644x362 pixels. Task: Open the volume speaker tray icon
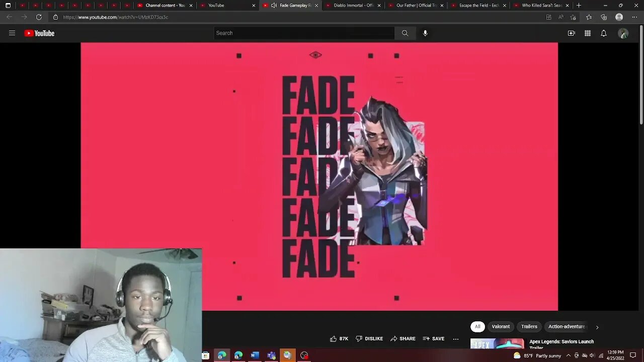(x=593, y=355)
